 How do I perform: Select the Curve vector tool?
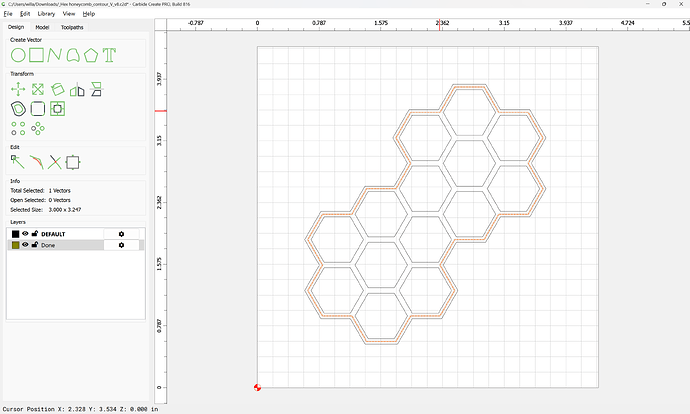click(x=73, y=55)
